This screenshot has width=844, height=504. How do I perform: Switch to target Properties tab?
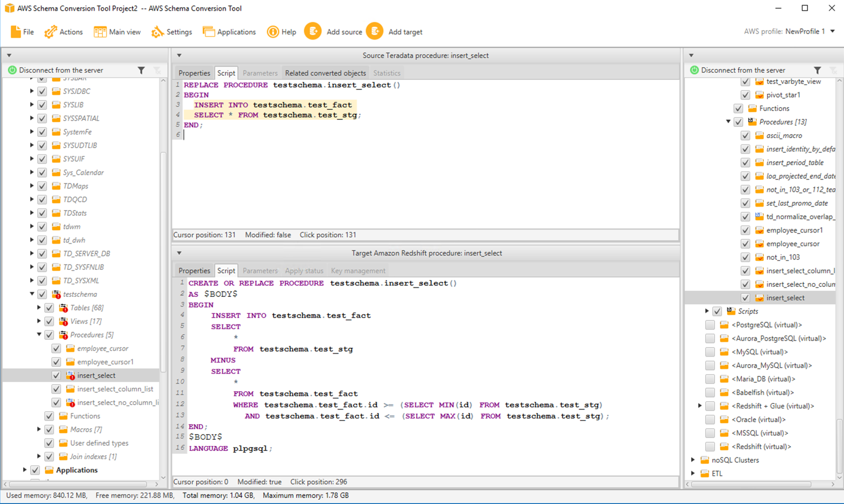point(194,271)
